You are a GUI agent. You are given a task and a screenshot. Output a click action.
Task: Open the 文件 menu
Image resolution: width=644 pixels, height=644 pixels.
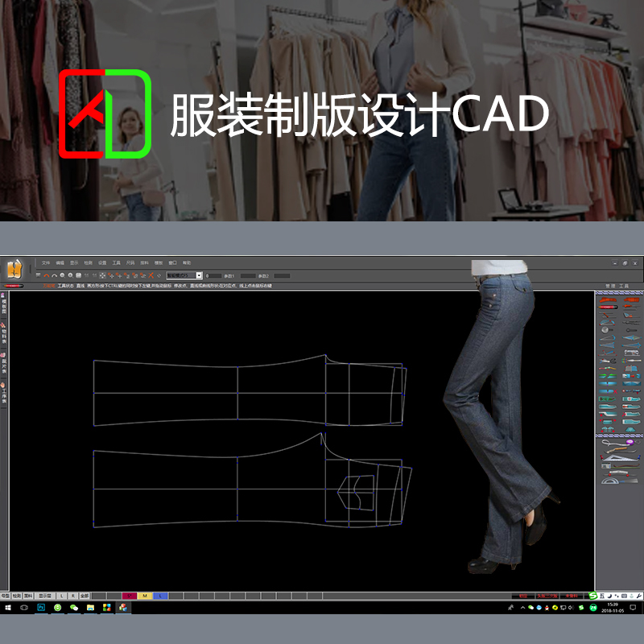pyautogui.click(x=46, y=263)
